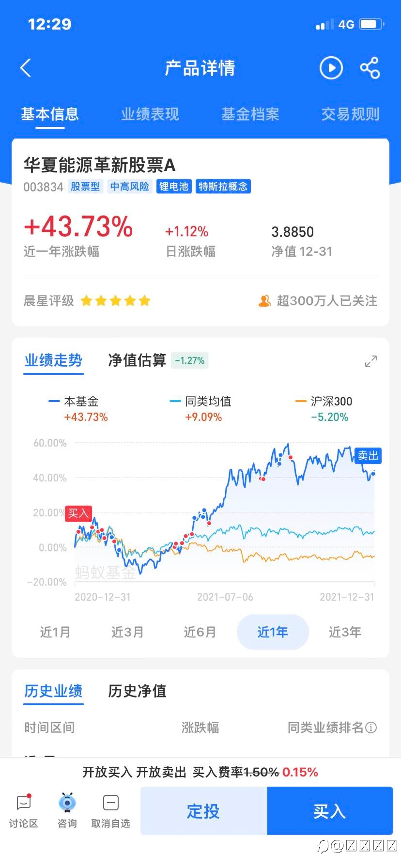Tap the share icon
401x868 pixels.
pos(370,68)
